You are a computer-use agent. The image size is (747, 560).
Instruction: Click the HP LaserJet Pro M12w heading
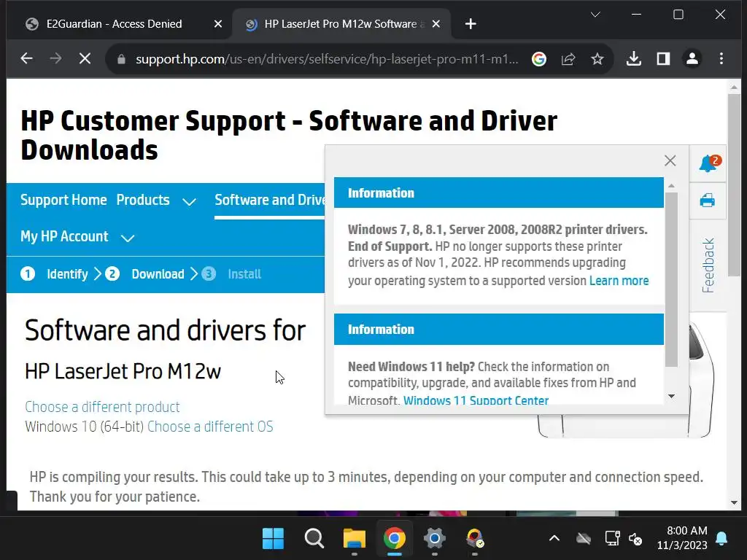123,371
